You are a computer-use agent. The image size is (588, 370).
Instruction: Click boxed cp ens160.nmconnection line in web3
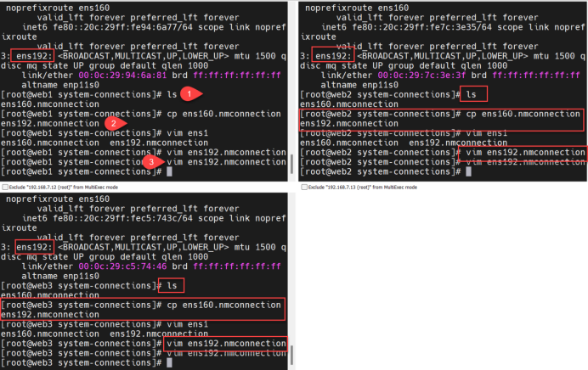pos(143,310)
